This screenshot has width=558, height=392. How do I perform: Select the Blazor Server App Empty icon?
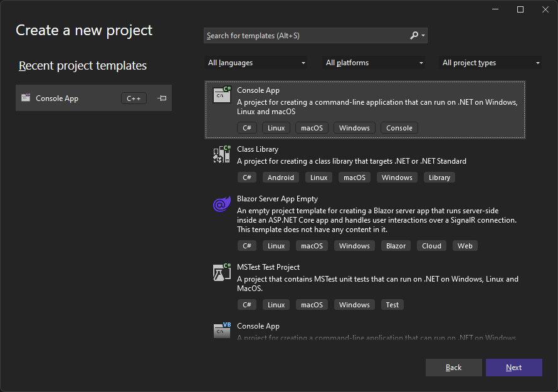[222, 204]
